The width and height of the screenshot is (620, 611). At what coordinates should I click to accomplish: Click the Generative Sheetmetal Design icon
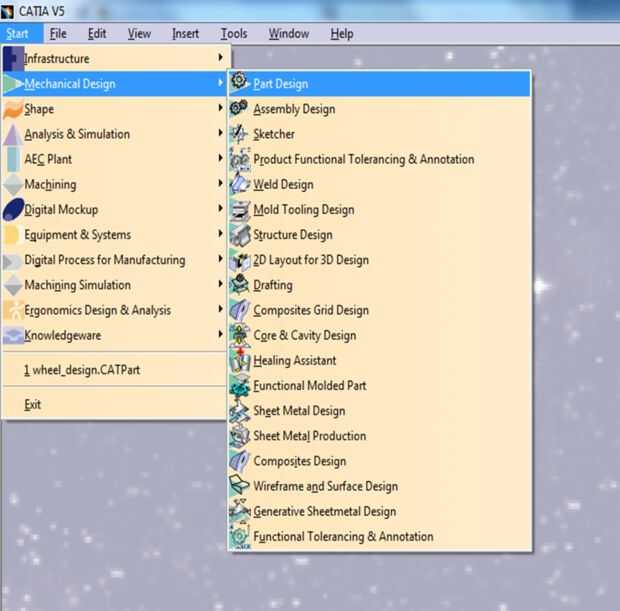tap(239, 511)
